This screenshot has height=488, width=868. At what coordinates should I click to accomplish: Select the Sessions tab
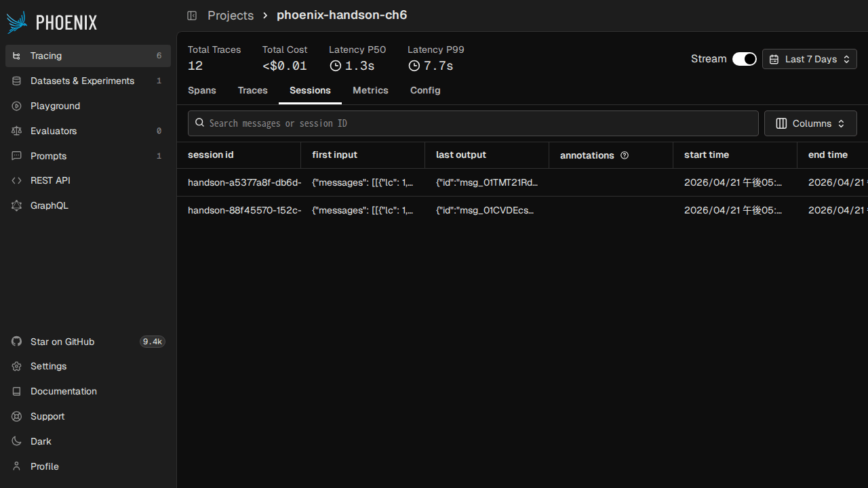coord(310,91)
